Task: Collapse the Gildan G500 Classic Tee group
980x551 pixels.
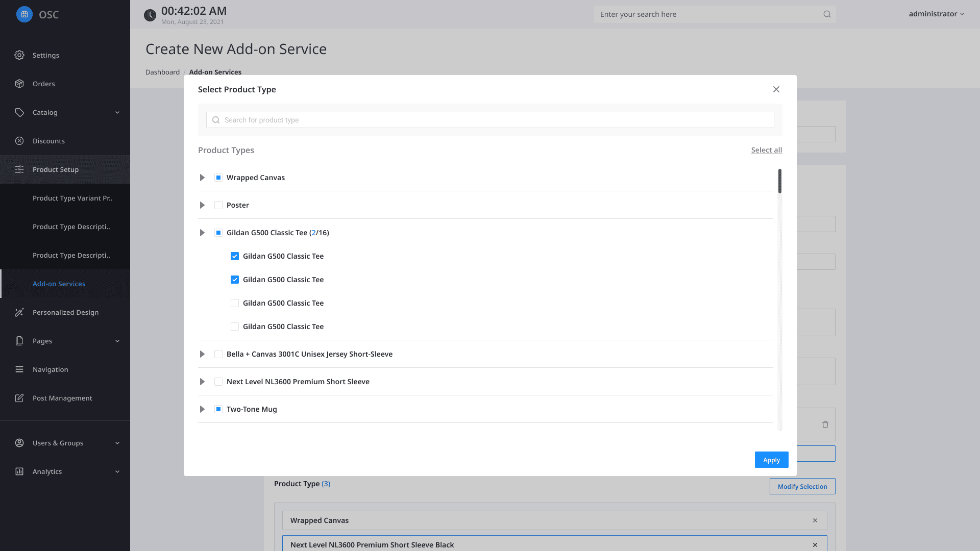Action: [202, 233]
